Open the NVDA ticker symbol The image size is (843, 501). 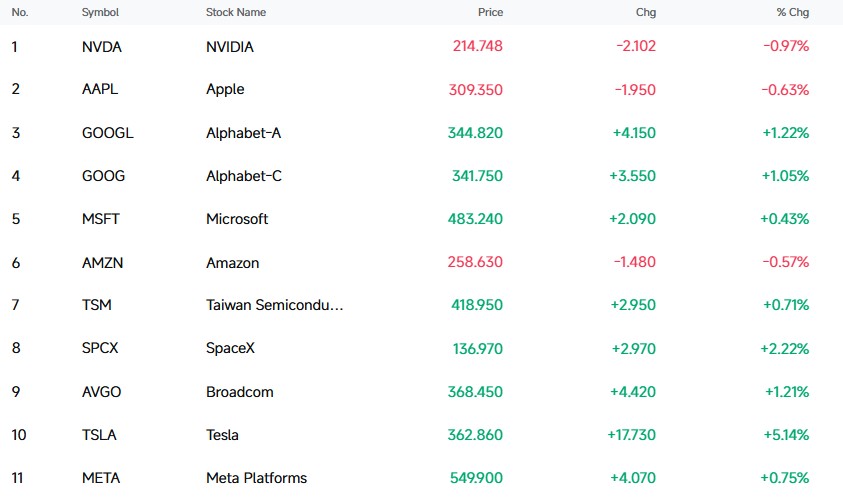pyautogui.click(x=102, y=47)
